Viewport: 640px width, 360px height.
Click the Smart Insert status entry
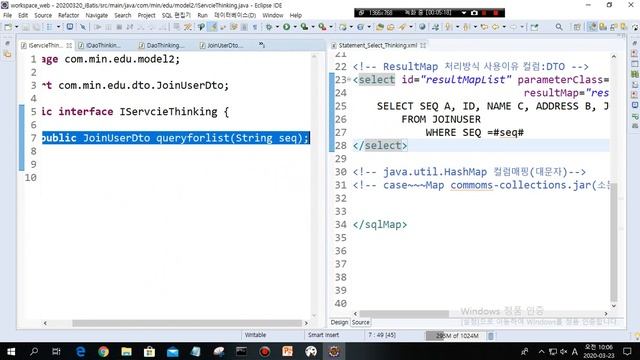point(323,335)
